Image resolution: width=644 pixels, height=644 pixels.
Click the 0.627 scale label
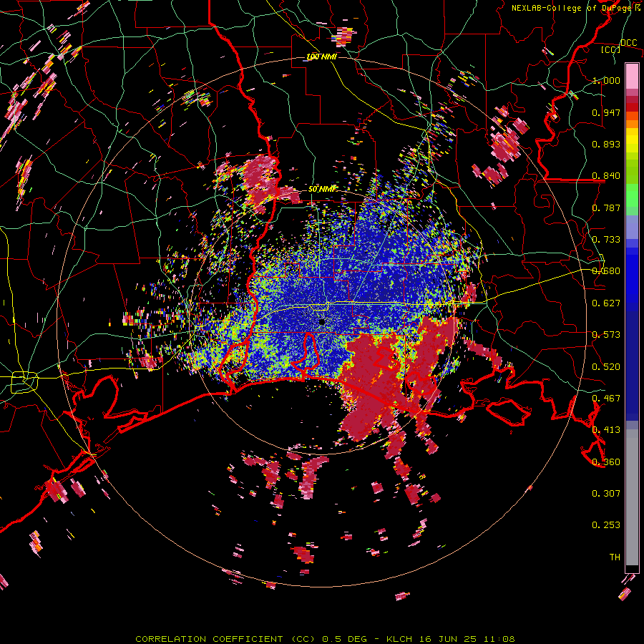tap(606, 303)
